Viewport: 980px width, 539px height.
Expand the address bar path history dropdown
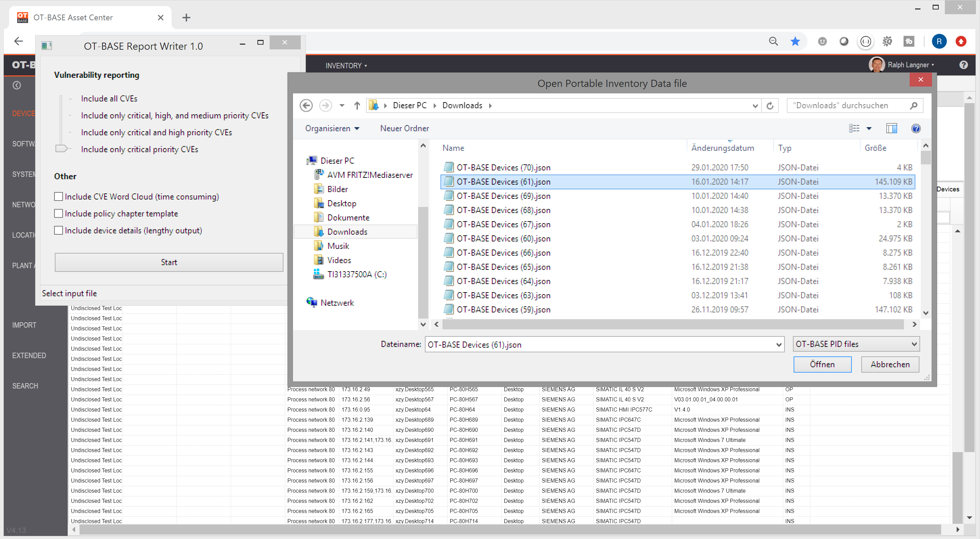coord(755,106)
